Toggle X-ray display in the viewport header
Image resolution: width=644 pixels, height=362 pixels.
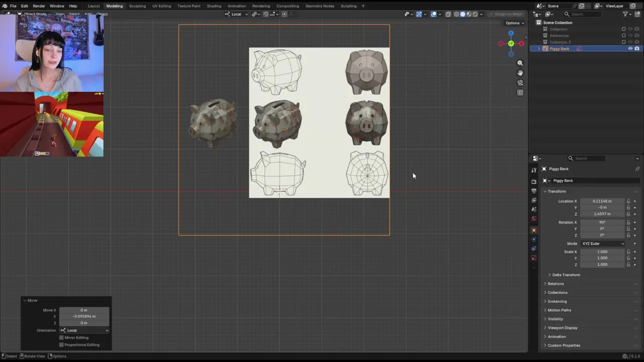pyautogui.click(x=448, y=14)
